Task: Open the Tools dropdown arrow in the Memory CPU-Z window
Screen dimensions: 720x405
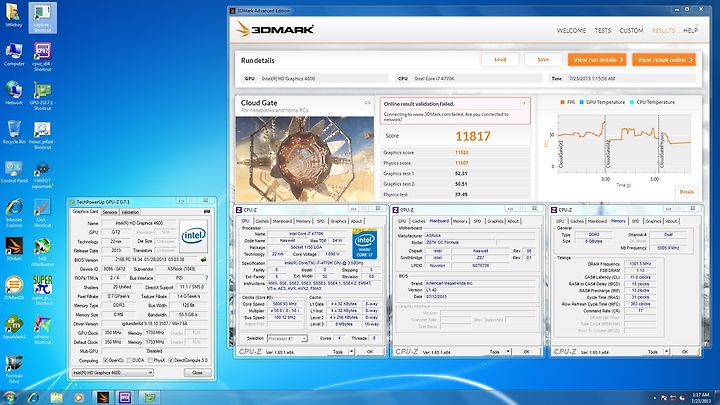Action: coord(666,352)
